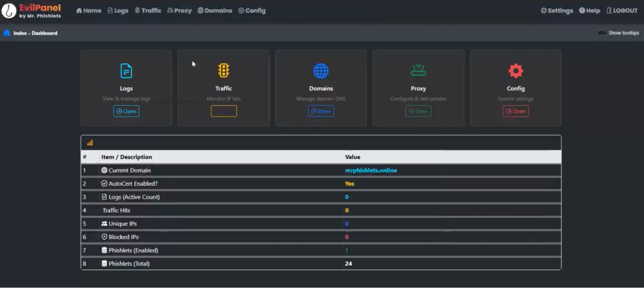
Task: Click the Open button on Logs card
Action: click(126, 111)
